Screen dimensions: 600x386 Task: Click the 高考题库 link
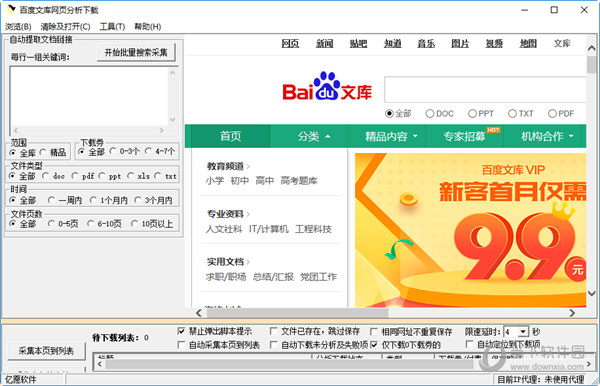tap(299, 181)
